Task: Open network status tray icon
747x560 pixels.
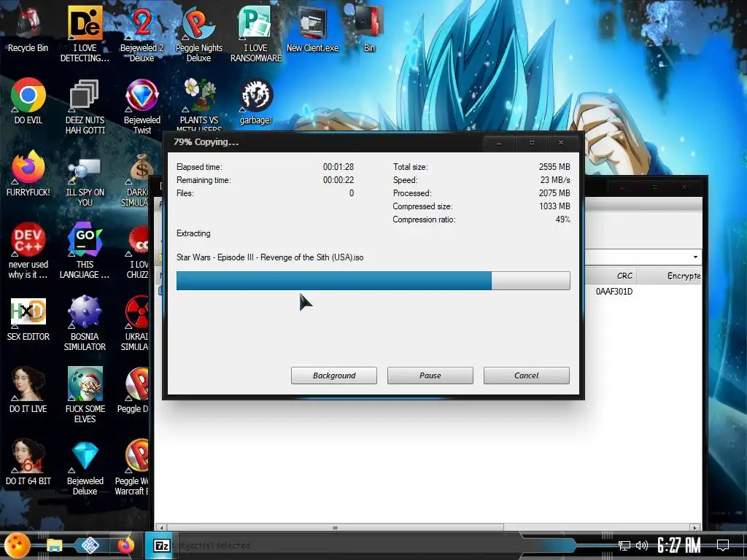Action: [x=624, y=545]
